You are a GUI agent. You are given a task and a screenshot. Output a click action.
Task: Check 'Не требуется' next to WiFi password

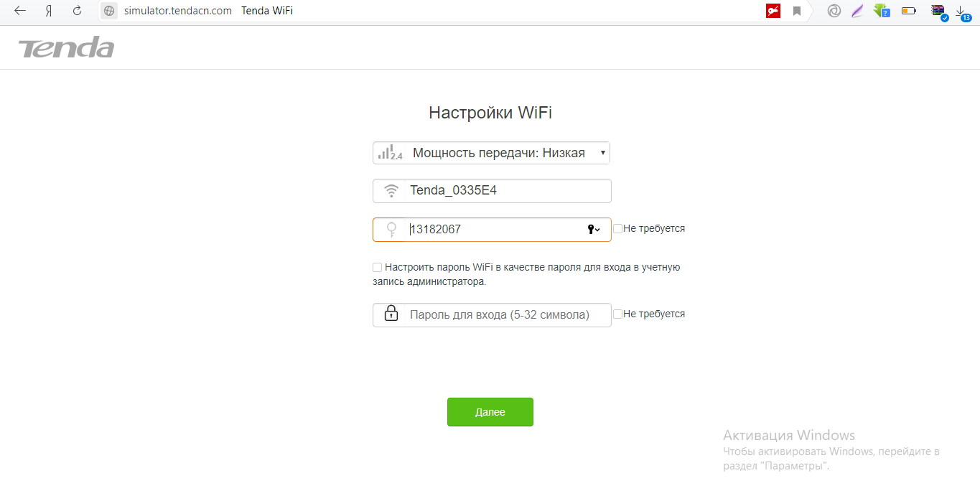click(618, 228)
